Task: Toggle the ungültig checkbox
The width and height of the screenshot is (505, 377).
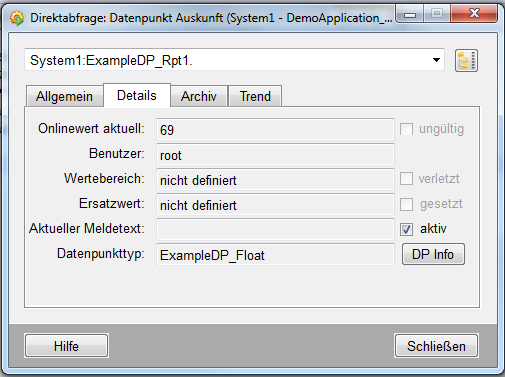Action: [406, 129]
